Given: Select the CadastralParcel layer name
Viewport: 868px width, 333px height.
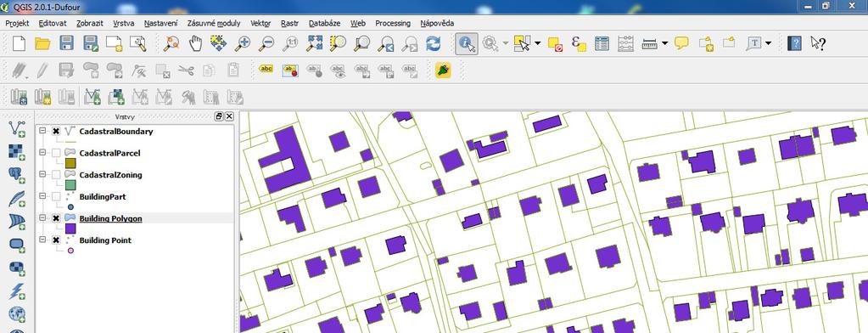Looking at the screenshot, I should tap(110, 153).
